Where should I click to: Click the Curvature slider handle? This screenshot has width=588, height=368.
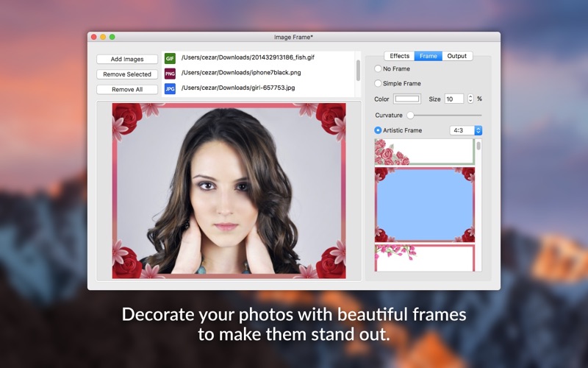pos(410,115)
